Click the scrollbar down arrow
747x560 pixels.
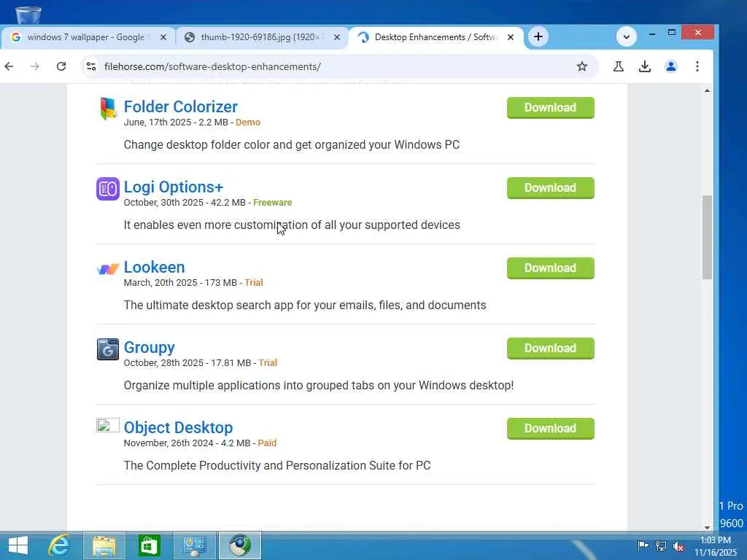click(x=707, y=527)
